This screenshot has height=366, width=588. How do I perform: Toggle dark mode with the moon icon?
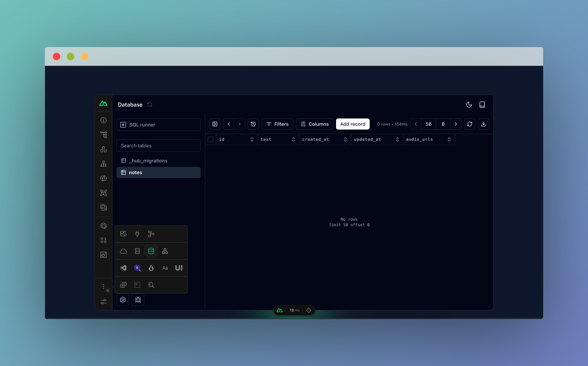pos(469,105)
